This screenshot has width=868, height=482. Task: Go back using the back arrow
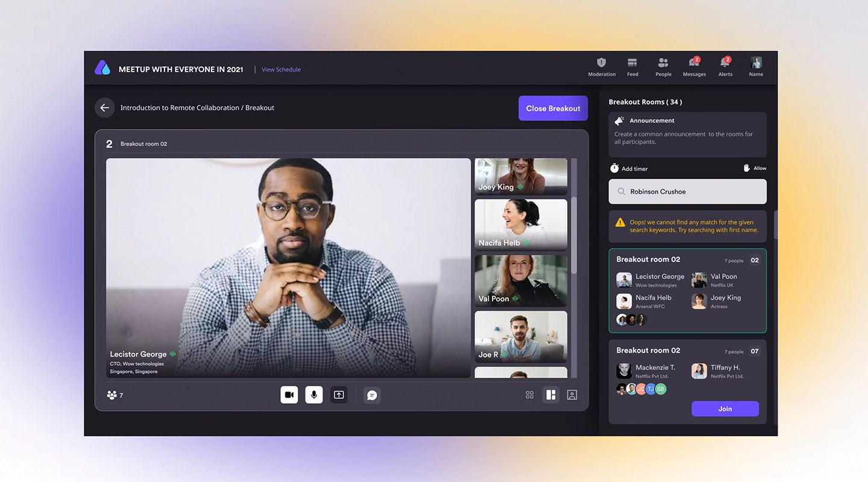coord(104,107)
